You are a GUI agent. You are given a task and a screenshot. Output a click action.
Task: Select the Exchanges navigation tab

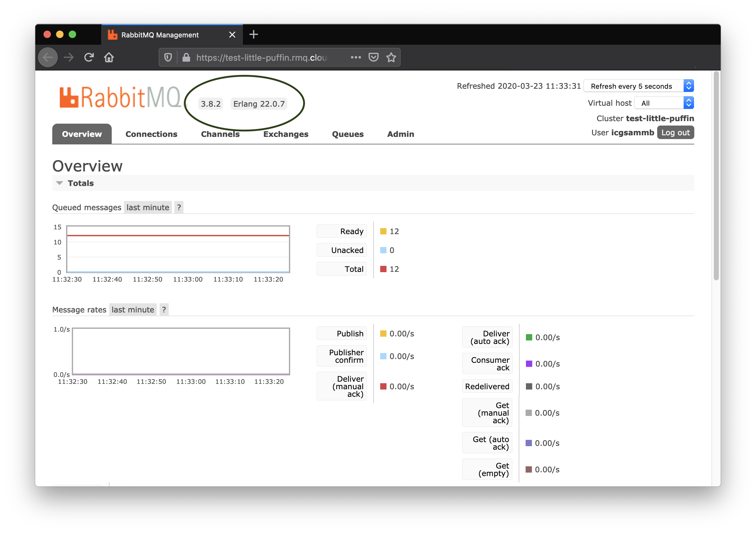point(285,134)
